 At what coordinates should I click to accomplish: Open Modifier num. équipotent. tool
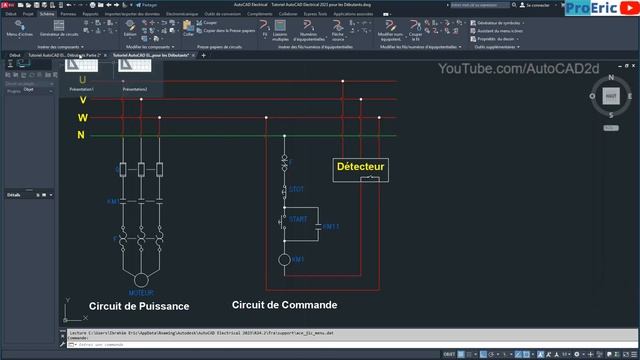pos(391,31)
